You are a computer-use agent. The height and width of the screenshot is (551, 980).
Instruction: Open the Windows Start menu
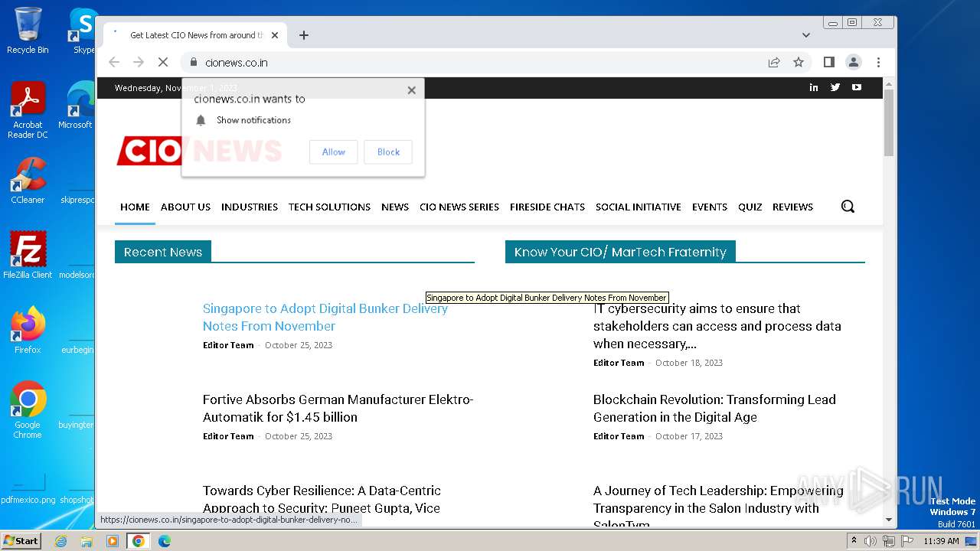pyautogui.click(x=21, y=540)
